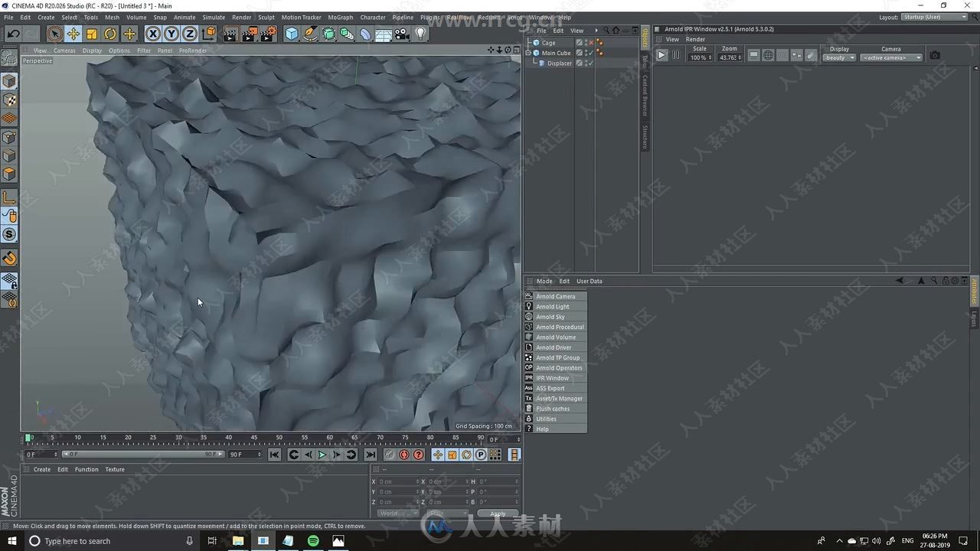The image size is (980, 551).
Task: Click Arnold IPR Zoom value field
Action: (730, 57)
